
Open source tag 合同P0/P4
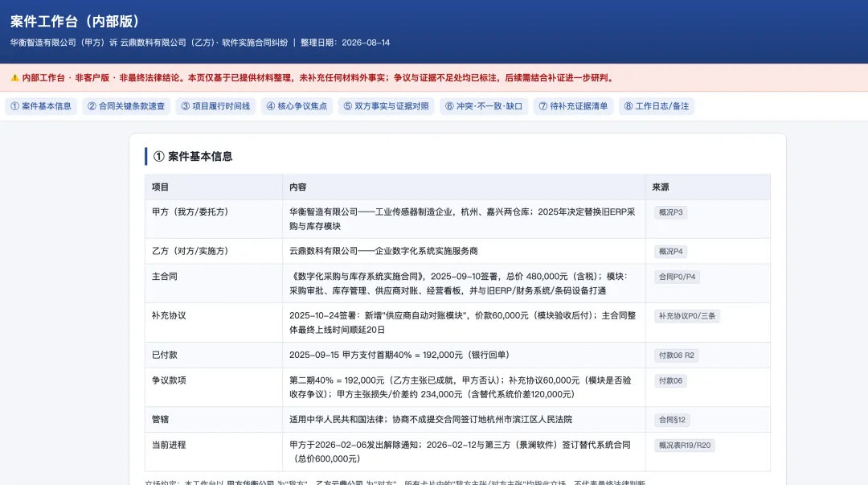pyautogui.click(x=677, y=277)
